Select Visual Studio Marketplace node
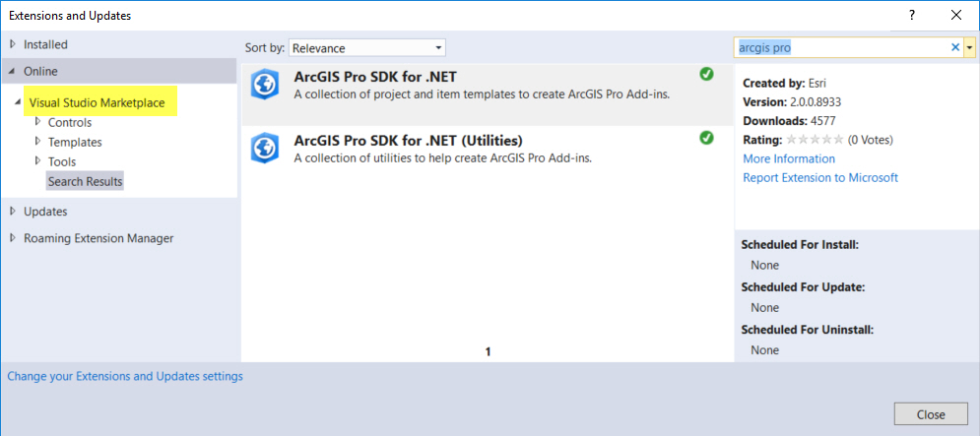This screenshot has height=436, width=980. click(97, 102)
